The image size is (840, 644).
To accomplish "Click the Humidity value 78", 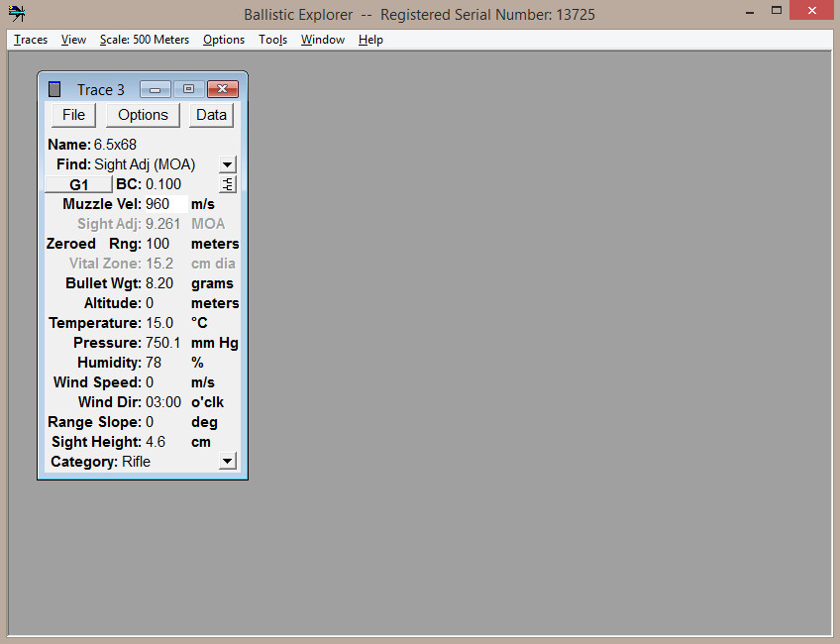I will tap(154, 363).
